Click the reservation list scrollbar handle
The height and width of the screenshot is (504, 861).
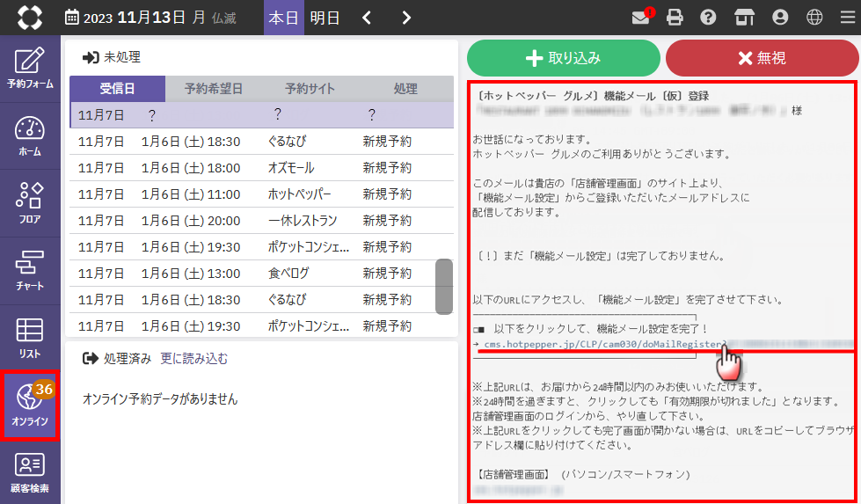point(444,286)
